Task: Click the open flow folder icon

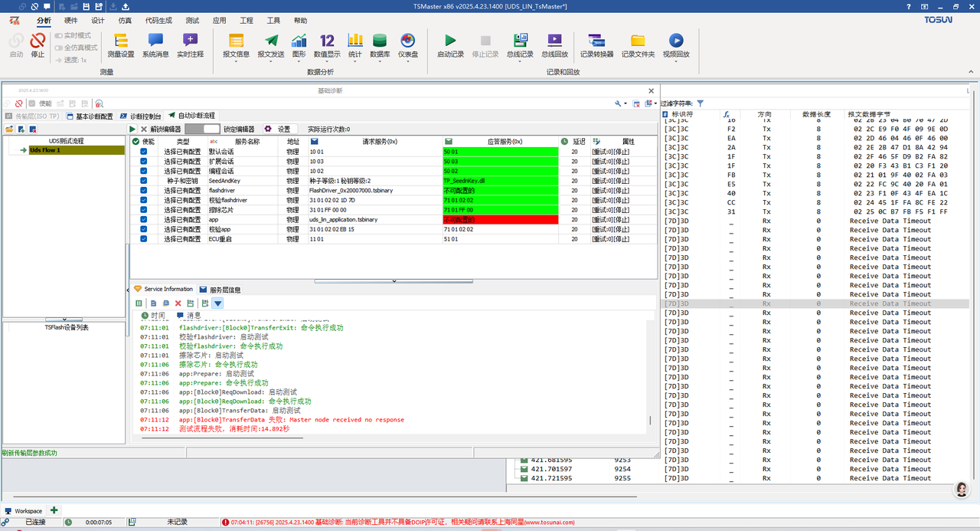Action: (x=9, y=129)
